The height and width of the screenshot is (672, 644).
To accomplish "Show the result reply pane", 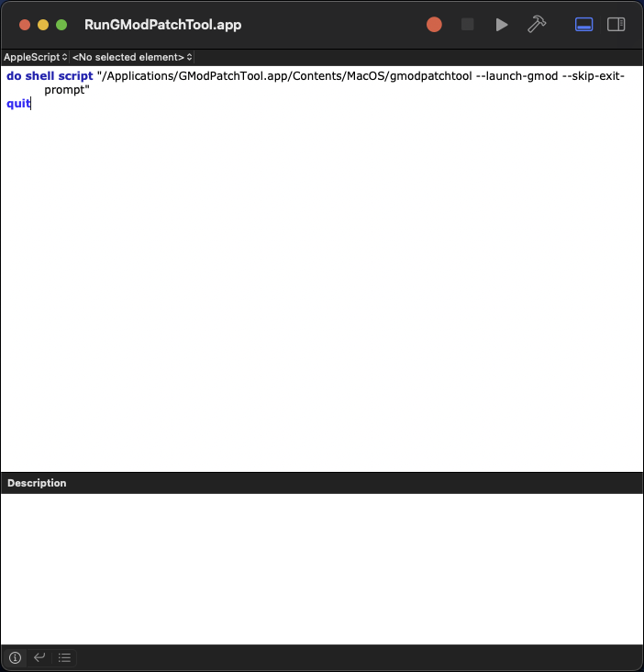I will coord(39,657).
